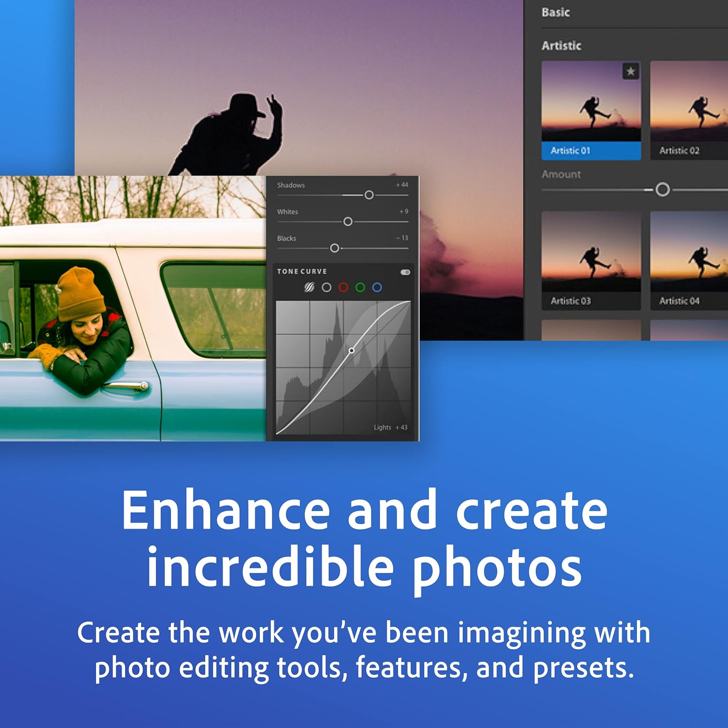Expand the Basic presets group

(x=556, y=12)
